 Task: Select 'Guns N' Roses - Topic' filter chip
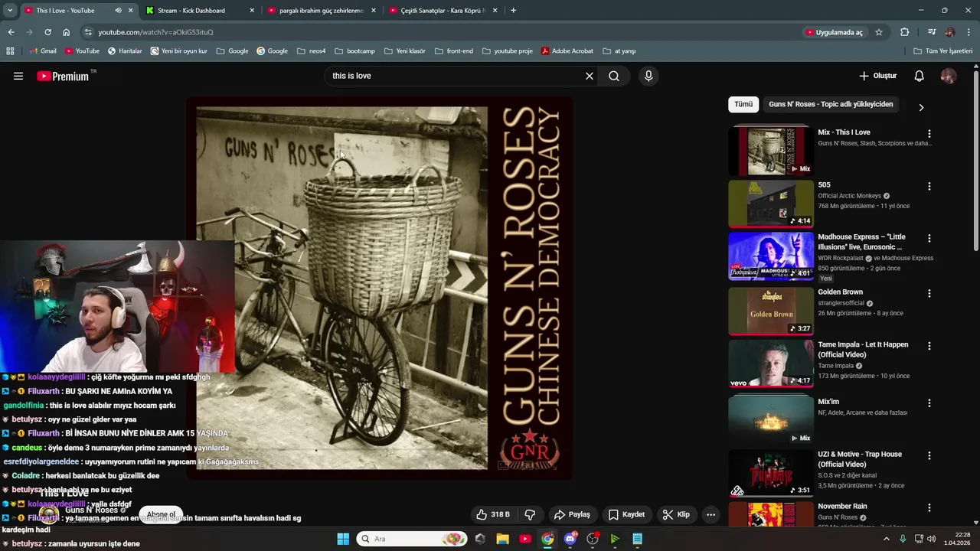coord(831,104)
